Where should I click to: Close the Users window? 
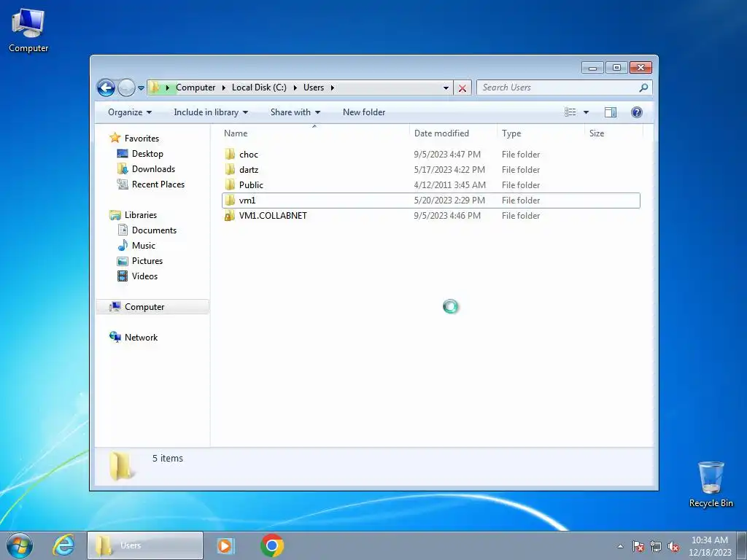coord(640,68)
